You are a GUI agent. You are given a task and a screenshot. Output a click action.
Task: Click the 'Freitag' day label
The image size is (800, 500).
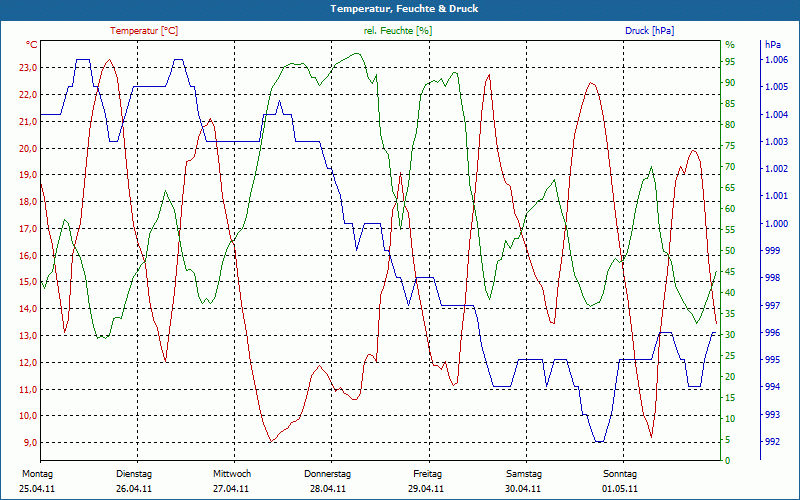[x=428, y=474]
